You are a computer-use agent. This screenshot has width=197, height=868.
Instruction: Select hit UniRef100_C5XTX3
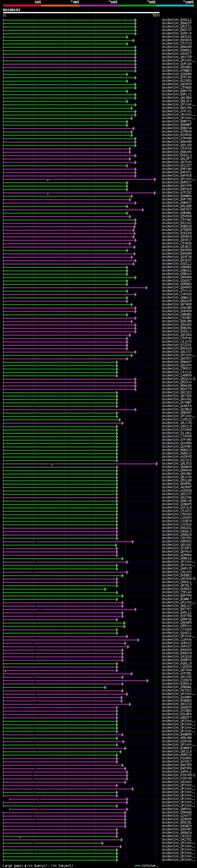point(177,43)
